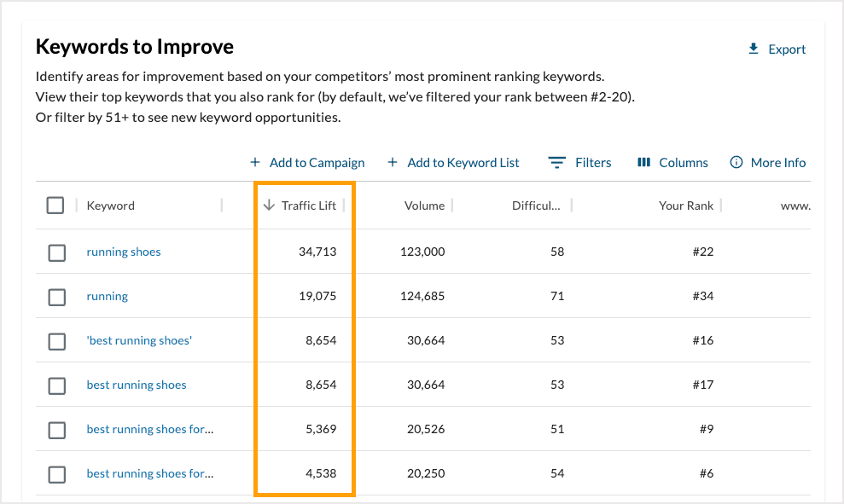
Task: Click the plus icon for Add to Campaign
Action: pyautogui.click(x=255, y=162)
